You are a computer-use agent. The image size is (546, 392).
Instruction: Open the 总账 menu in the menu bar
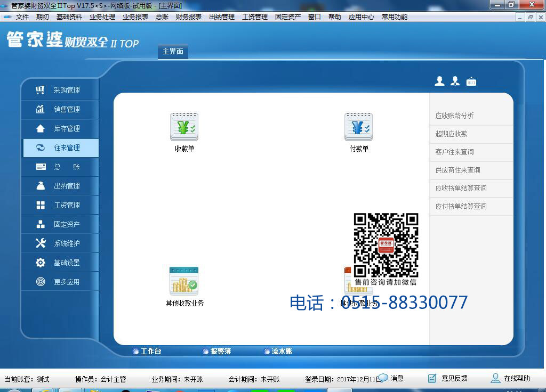point(162,17)
